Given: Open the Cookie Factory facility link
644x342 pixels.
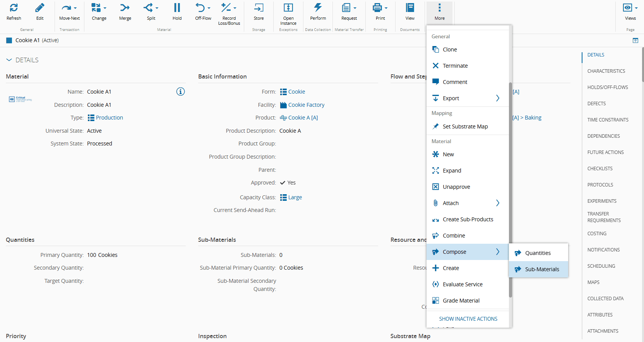Looking at the screenshot, I should pyautogui.click(x=306, y=105).
